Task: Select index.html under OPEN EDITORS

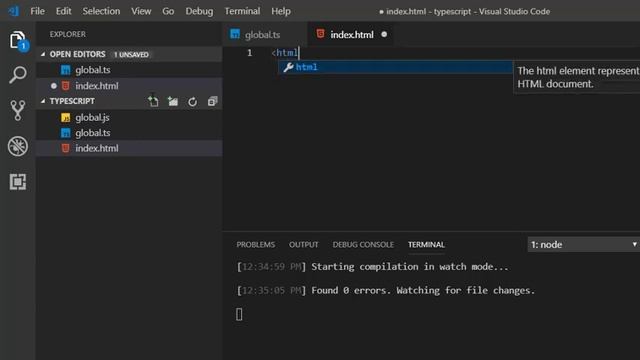Action: (x=129, y=86)
